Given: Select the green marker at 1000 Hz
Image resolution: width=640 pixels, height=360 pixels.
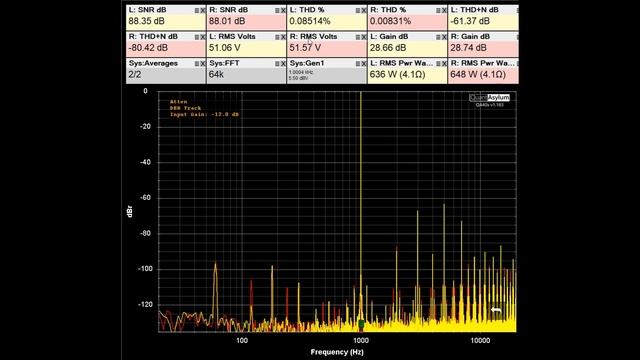Looking at the screenshot, I should coord(361,324).
